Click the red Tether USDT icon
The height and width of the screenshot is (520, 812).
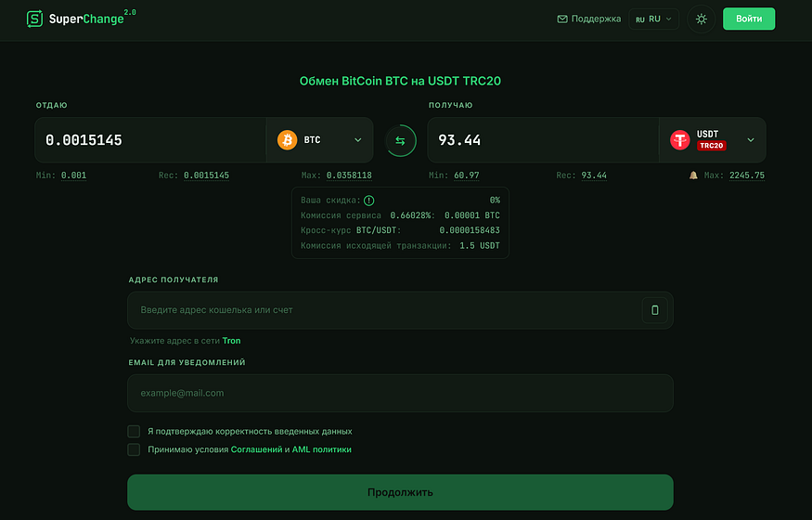coord(679,140)
